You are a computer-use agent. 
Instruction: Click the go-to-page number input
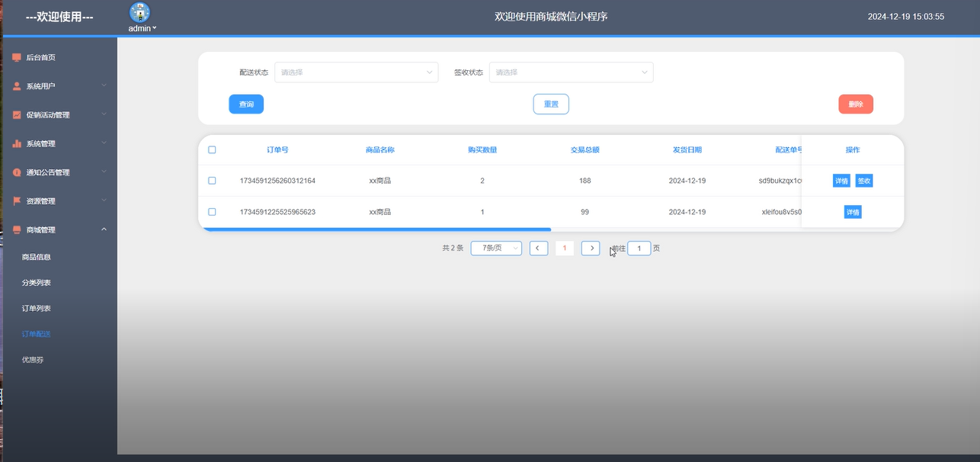(639, 248)
